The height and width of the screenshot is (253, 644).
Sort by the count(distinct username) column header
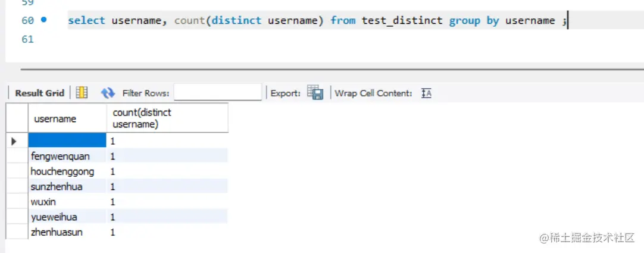167,118
